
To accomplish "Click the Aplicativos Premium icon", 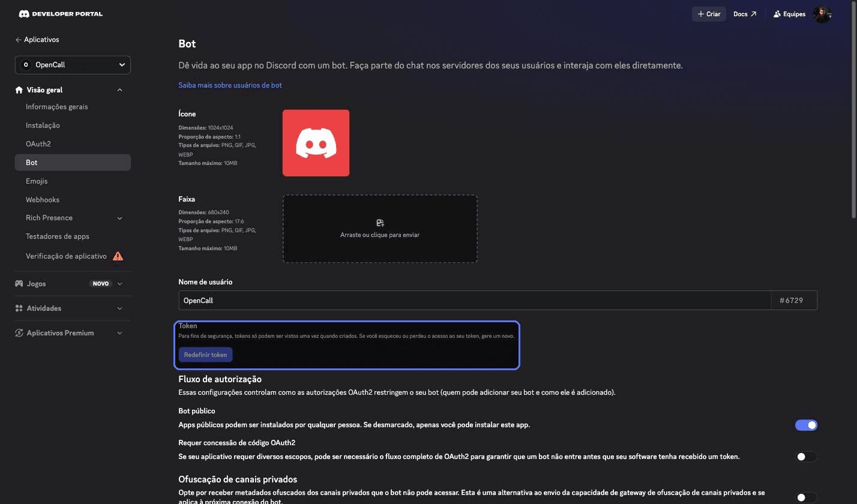I will click(x=19, y=333).
